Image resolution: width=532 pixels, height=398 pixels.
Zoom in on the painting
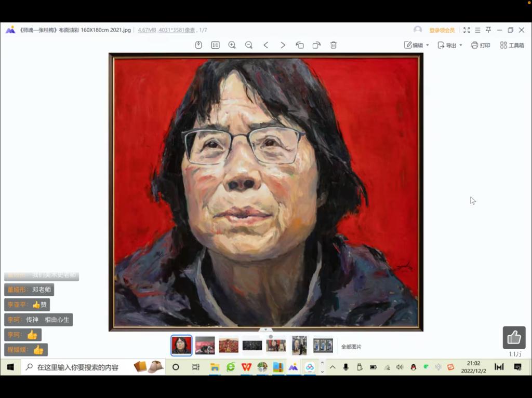[x=232, y=45]
